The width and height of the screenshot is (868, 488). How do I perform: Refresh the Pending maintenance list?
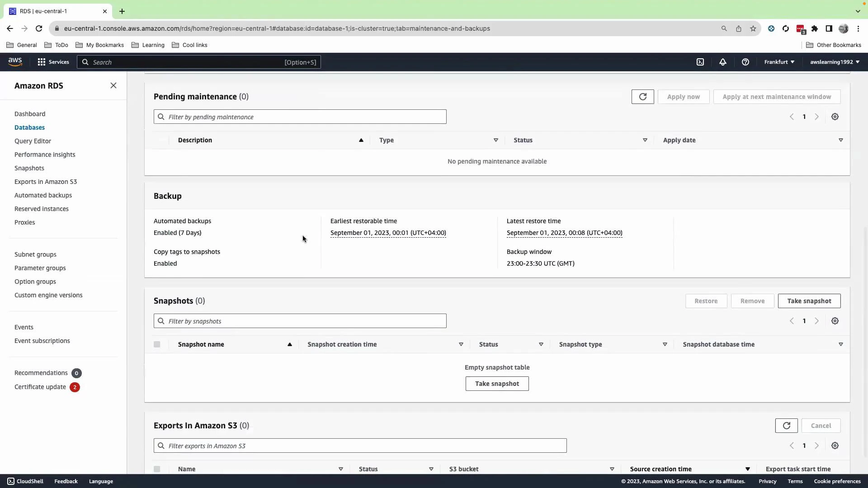642,96
